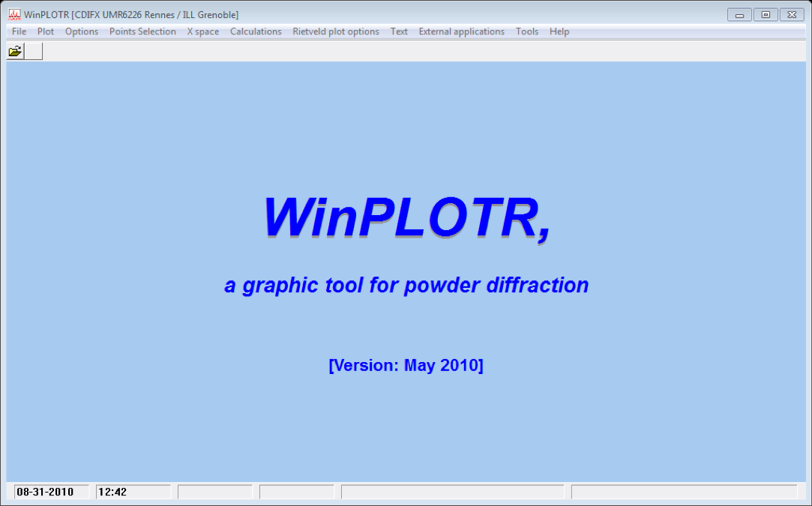Click the 'a graphic tool for powder diffraction' text

[x=406, y=286]
